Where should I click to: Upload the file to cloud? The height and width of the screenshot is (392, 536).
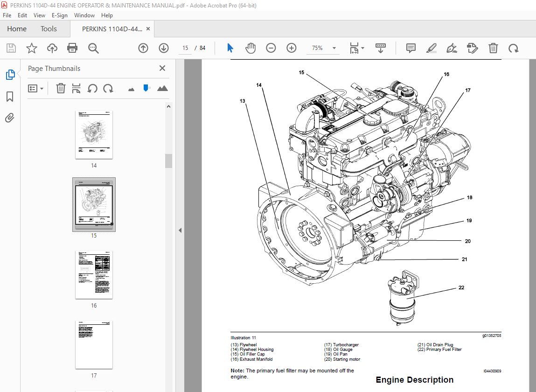click(x=52, y=48)
